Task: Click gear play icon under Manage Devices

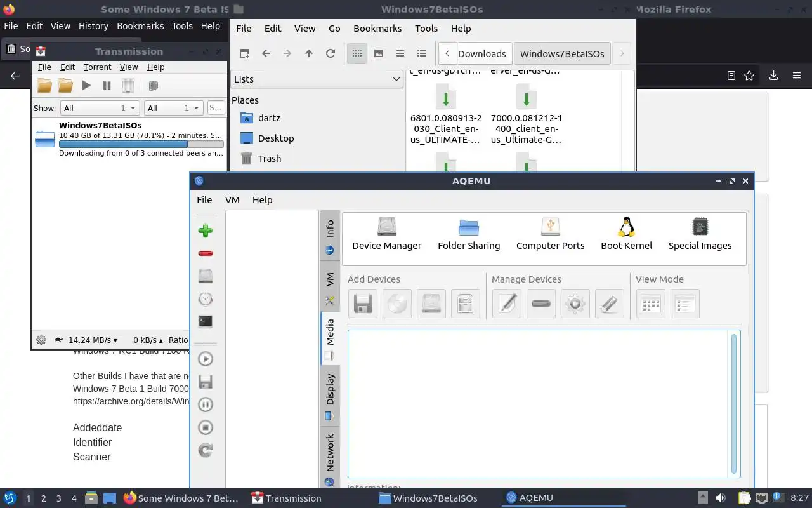Action: click(x=575, y=304)
